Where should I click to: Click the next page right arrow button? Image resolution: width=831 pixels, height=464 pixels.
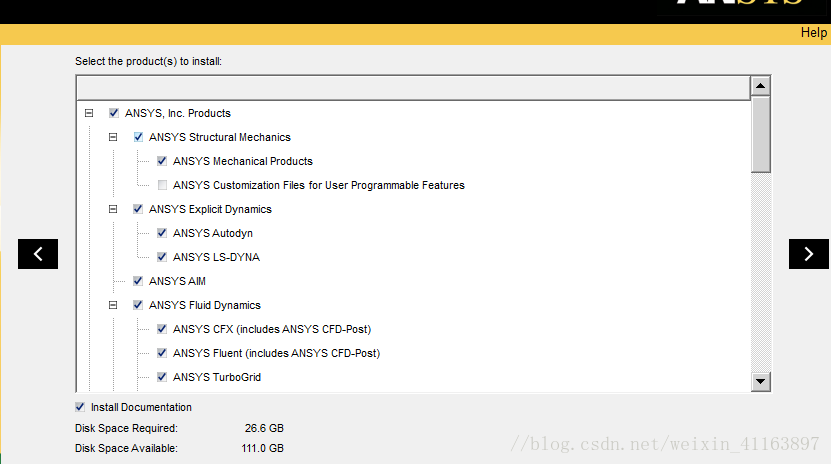click(808, 254)
